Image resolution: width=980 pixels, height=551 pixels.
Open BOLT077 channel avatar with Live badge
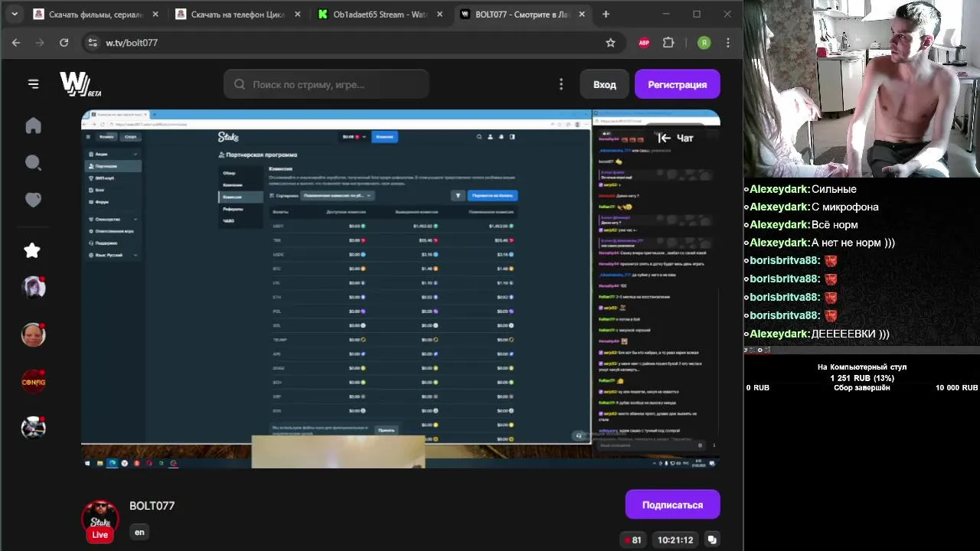point(100,520)
